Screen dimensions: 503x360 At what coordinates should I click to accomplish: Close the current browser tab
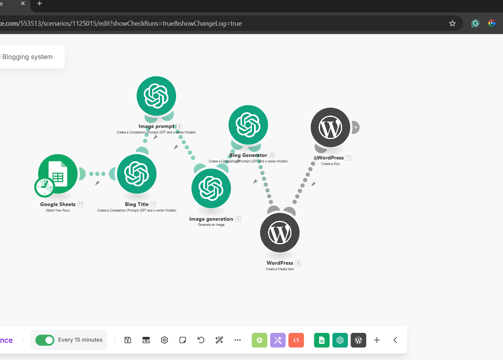[23, 3]
